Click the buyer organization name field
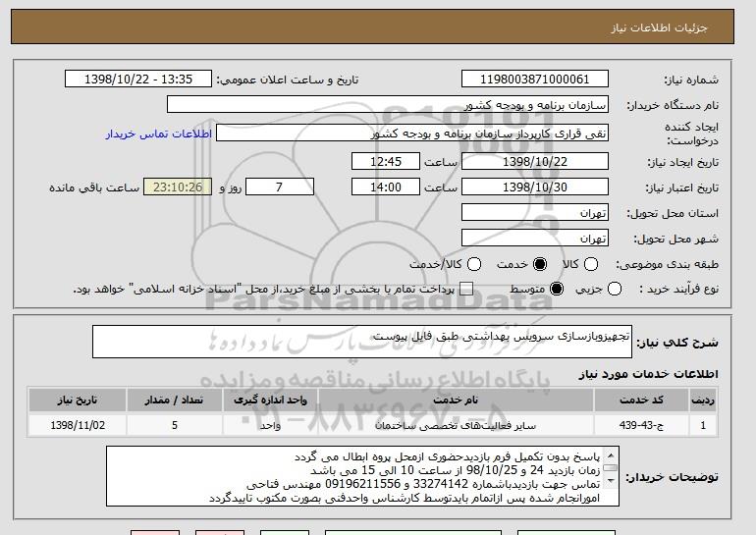The image size is (756, 535). point(388,105)
